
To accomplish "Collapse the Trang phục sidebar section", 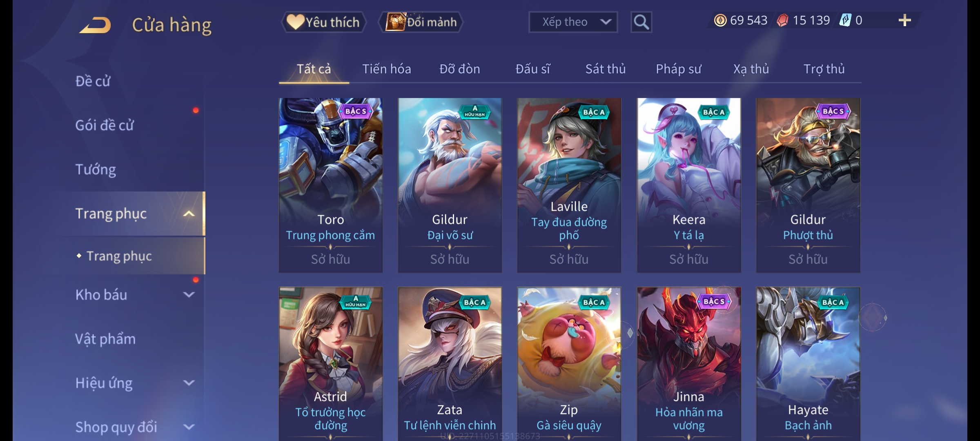I will [x=189, y=214].
